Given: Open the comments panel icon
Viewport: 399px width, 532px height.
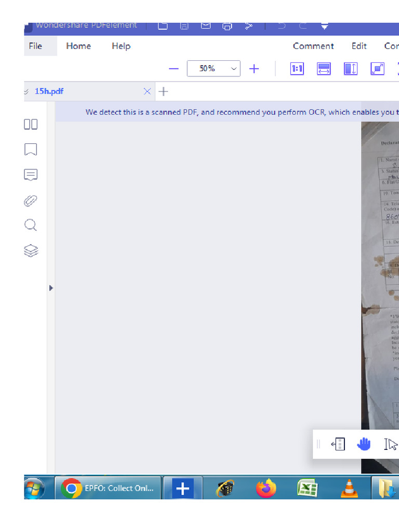Looking at the screenshot, I should tap(31, 175).
